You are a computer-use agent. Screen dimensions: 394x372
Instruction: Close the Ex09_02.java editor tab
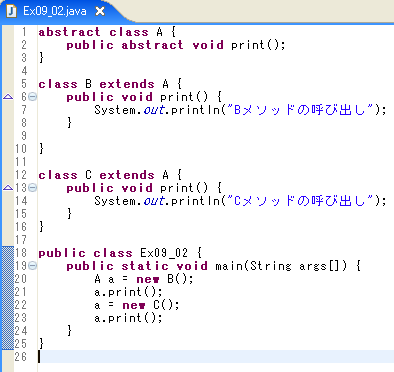click(100, 11)
